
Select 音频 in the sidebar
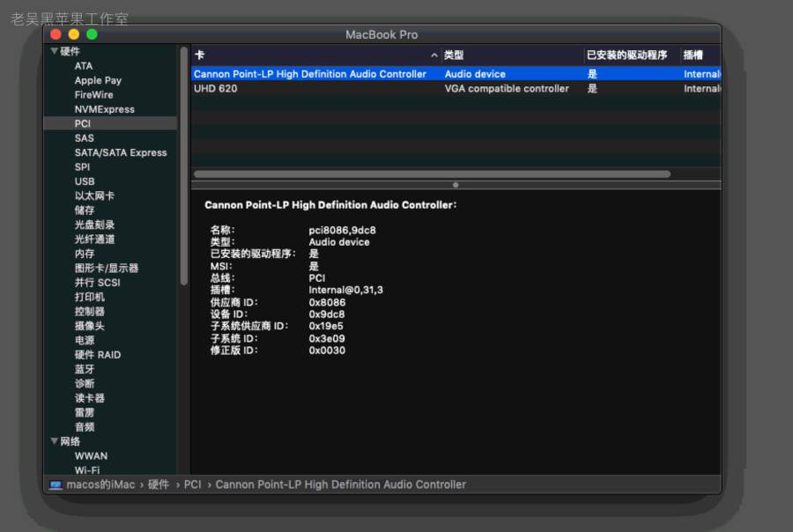point(83,426)
